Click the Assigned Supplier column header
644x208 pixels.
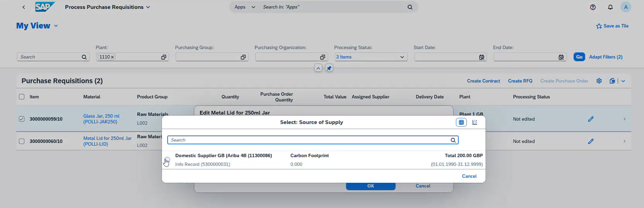[370, 97]
